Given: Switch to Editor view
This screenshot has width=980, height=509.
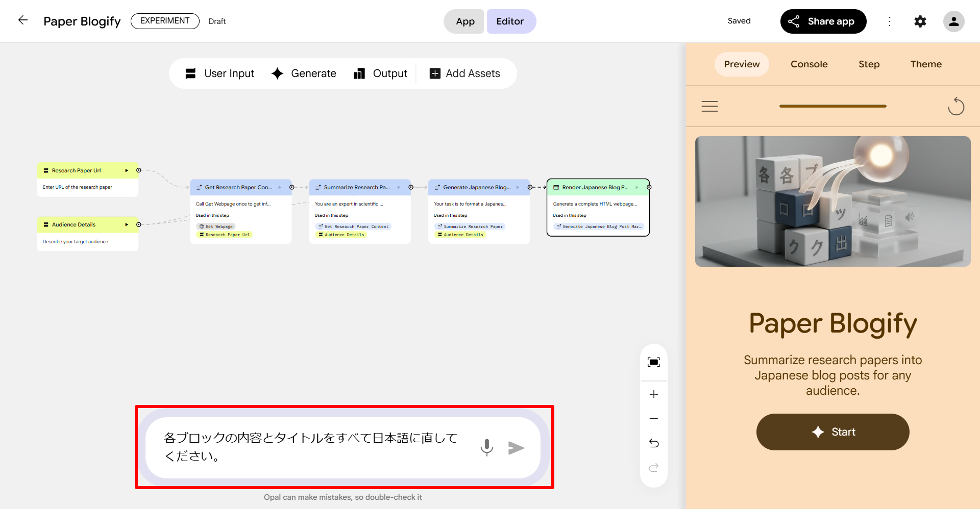Looking at the screenshot, I should [510, 21].
